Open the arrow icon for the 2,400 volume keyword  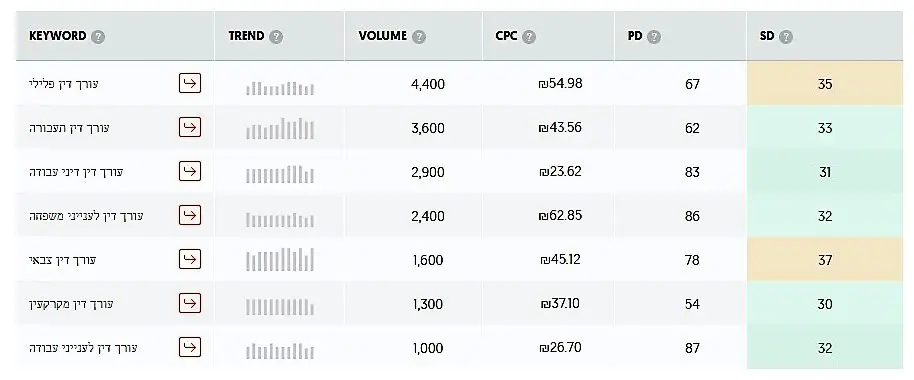pos(190,215)
